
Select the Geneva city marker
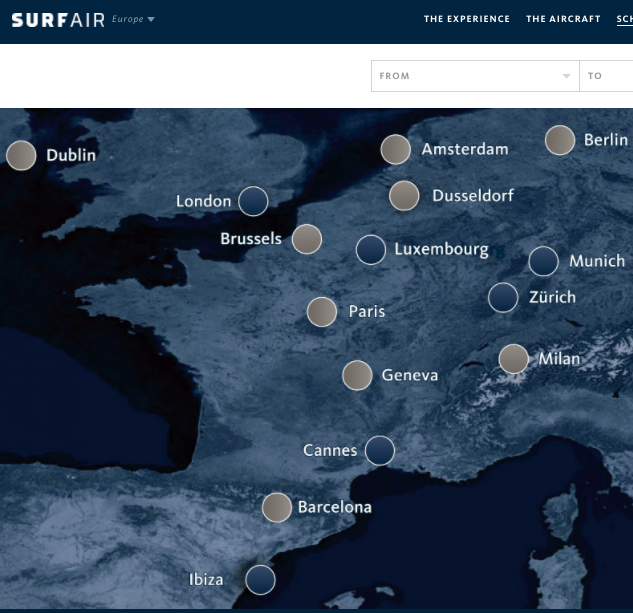(x=357, y=375)
